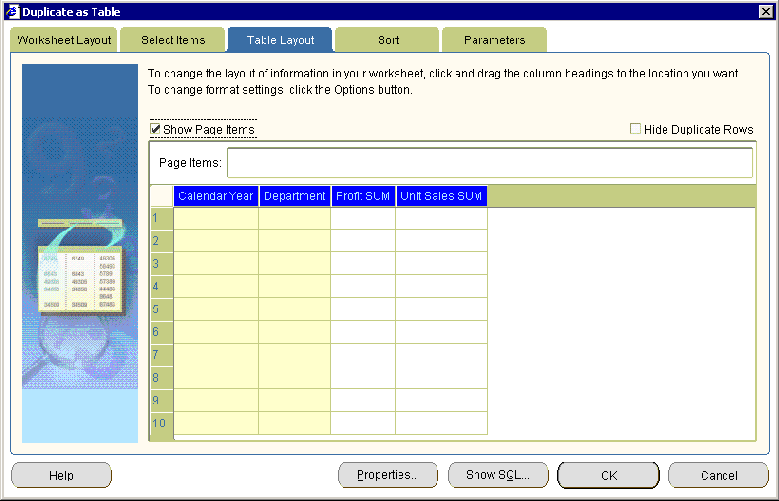Select row number 1 header
The image size is (779, 501).
[162, 218]
